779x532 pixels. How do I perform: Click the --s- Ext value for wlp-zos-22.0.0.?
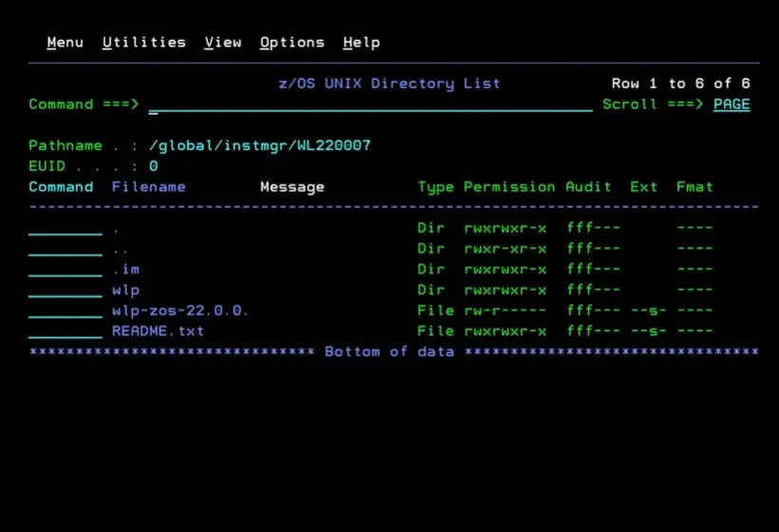pos(648,311)
